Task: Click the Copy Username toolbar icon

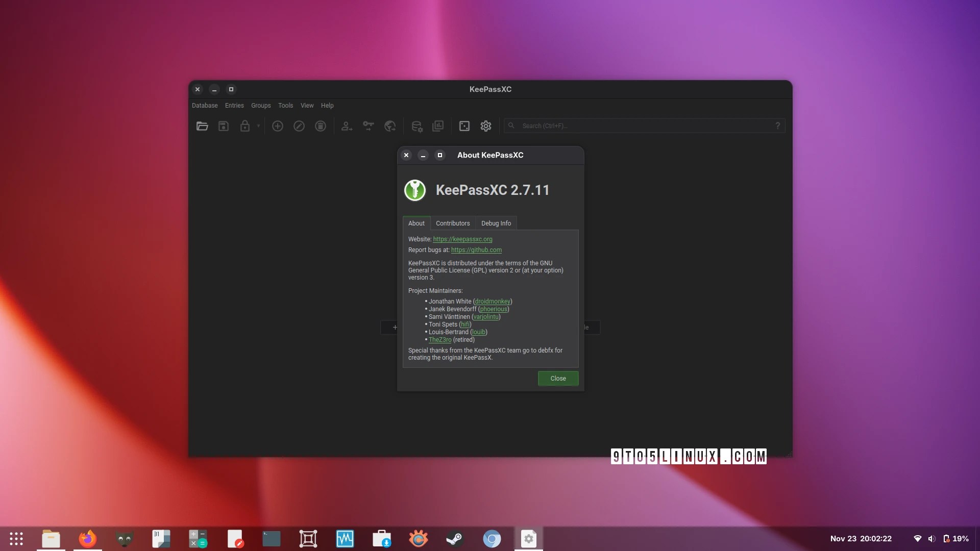Action: 347,126
